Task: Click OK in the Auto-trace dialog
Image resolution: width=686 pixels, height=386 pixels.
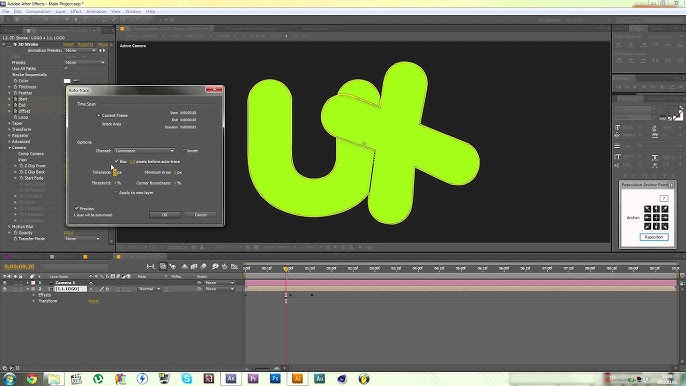Action: [165, 215]
